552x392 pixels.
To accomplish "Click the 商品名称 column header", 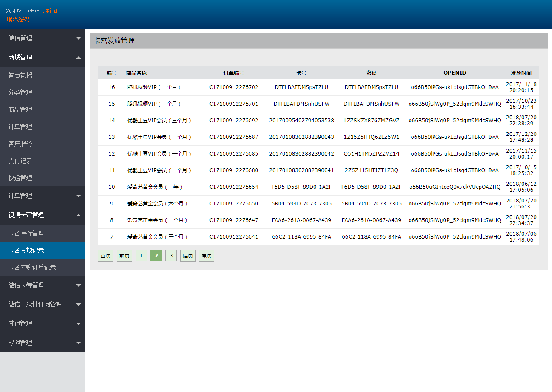I will click(x=136, y=73).
